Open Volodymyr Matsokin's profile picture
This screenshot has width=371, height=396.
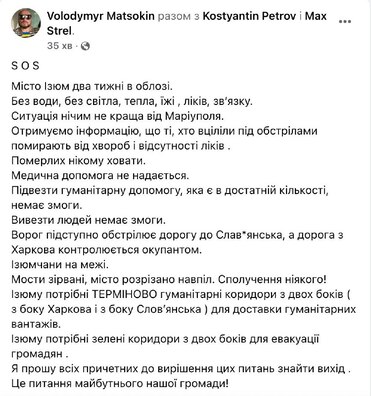[26, 23]
